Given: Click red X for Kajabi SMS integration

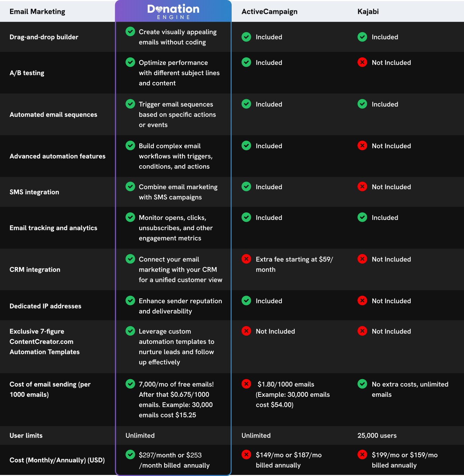Looking at the screenshot, I should [x=362, y=186].
